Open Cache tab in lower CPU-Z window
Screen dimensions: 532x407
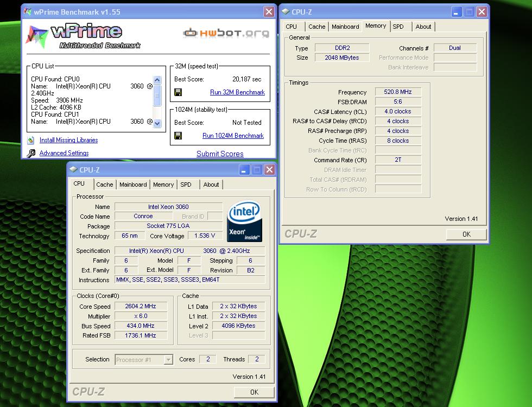[104, 185]
